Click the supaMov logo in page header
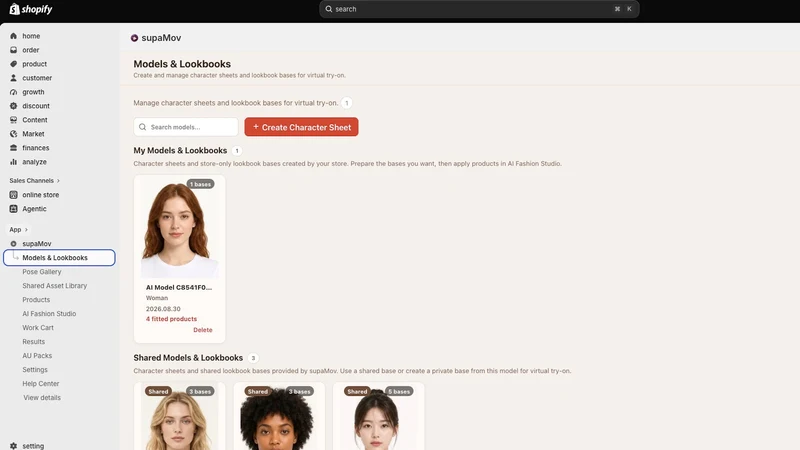This screenshot has width=800, height=450. tap(134, 38)
